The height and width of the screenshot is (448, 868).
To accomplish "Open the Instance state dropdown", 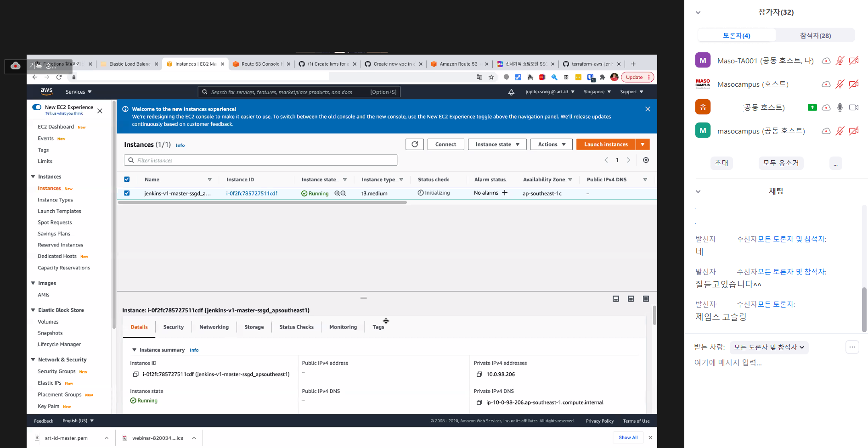I will pyautogui.click(x=497, y=145).
